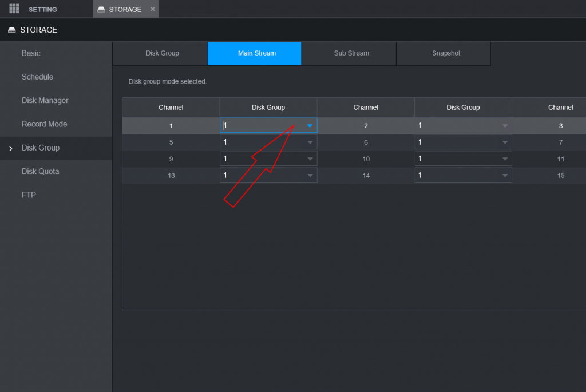Viewport: 586px width, 392px height.
Task: Select the Disk Group top tab
Action: pyautogui.click(x=162, y=53)
